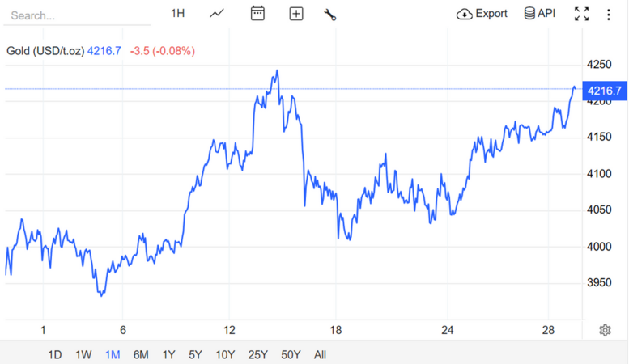Open the calendar date range picker

click(257, 14)
